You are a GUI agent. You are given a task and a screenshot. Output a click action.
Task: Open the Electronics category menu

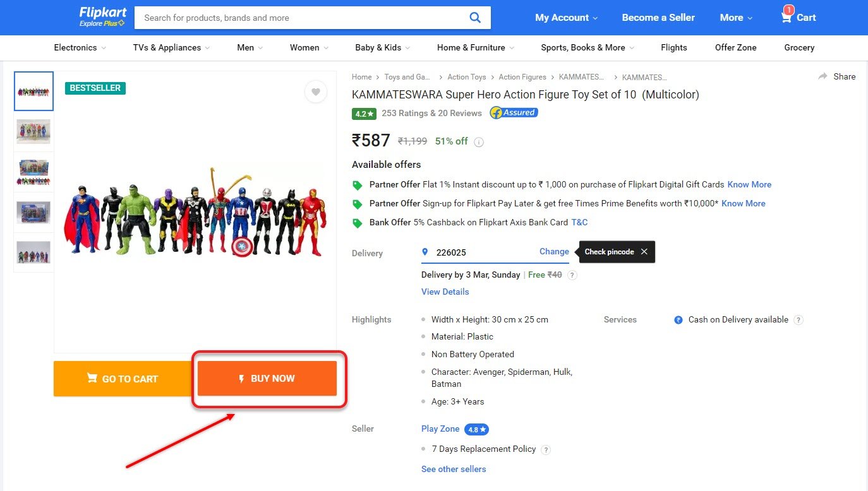[80, 47]
